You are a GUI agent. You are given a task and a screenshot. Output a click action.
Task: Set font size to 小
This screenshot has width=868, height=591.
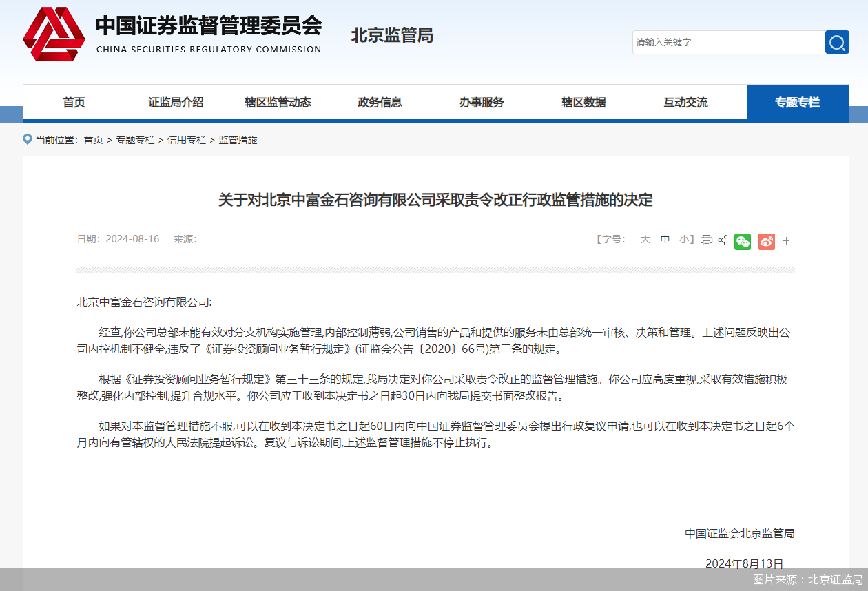coord(684,239)
